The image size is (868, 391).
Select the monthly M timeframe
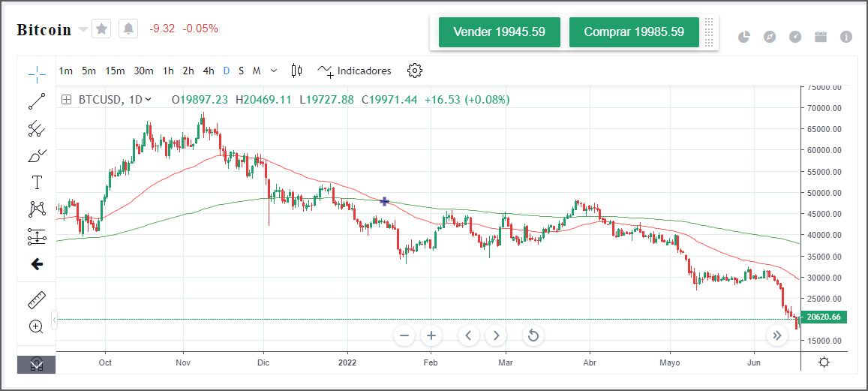coord(257,71)
